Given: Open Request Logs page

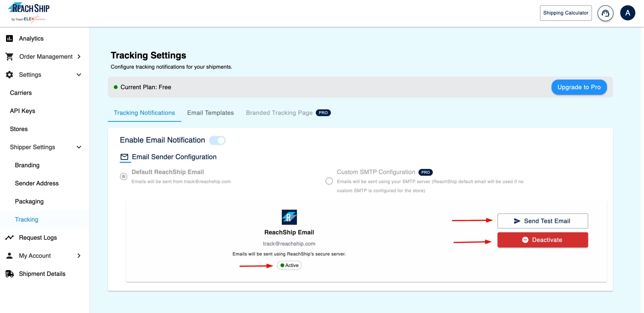Looking at the screenshot, I should (38, 238).
